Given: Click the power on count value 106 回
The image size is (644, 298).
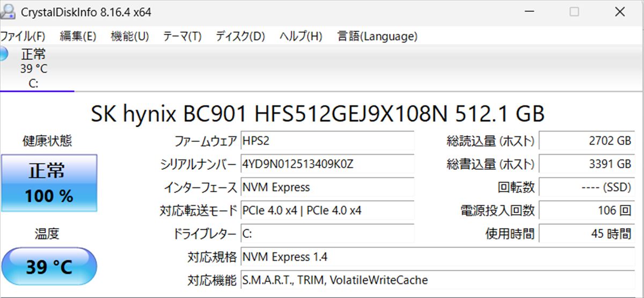Looking at the screenshot, I should point(586,210).
